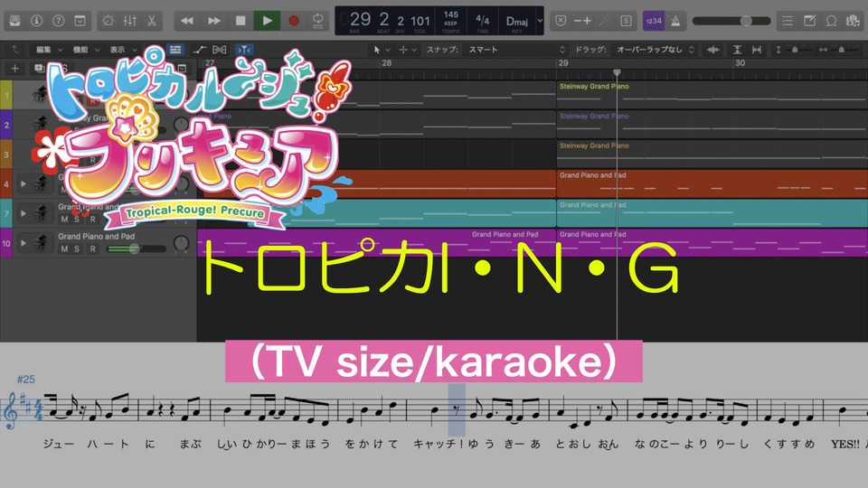Click the 4/4 time signature display
868x488 pixels.
(482, 21)
